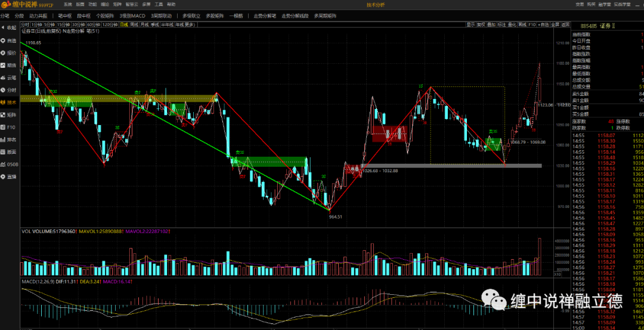Image resolution: width=644 pixels, height=330 pixels.
Task: Open the 复权 adjustment dropdown
Action: tap(481, 24)
